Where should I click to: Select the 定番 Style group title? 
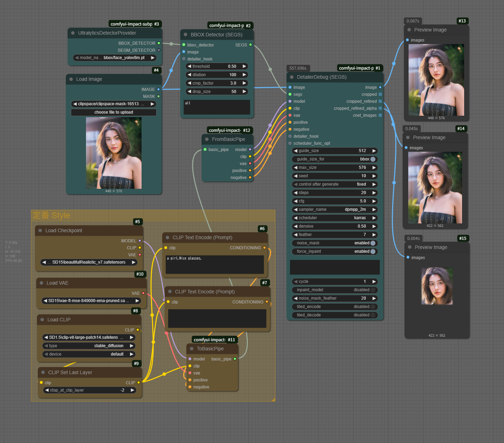(51, 215)
